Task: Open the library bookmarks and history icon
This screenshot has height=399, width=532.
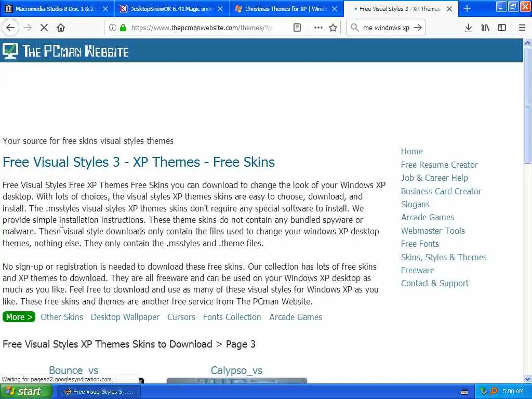Action: (x=485, y=28)
